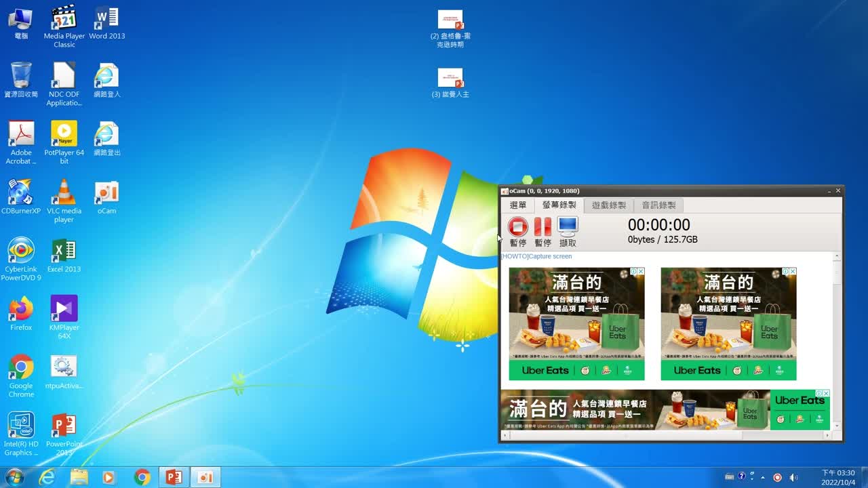
Task: Select the oCam desktop shortcut
Action: point(107,197)
